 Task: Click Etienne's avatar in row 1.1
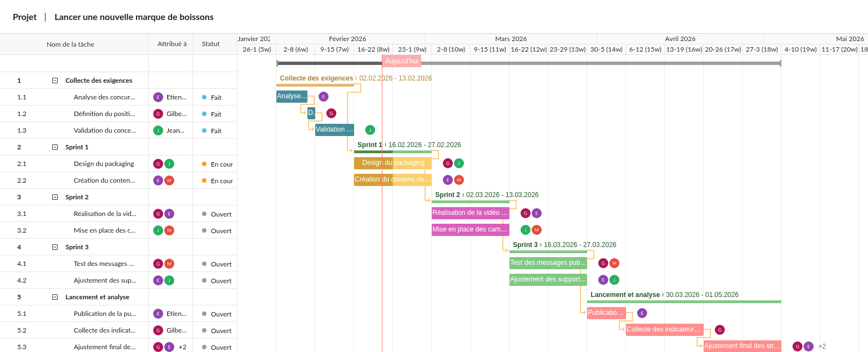[x=158, y=97]
